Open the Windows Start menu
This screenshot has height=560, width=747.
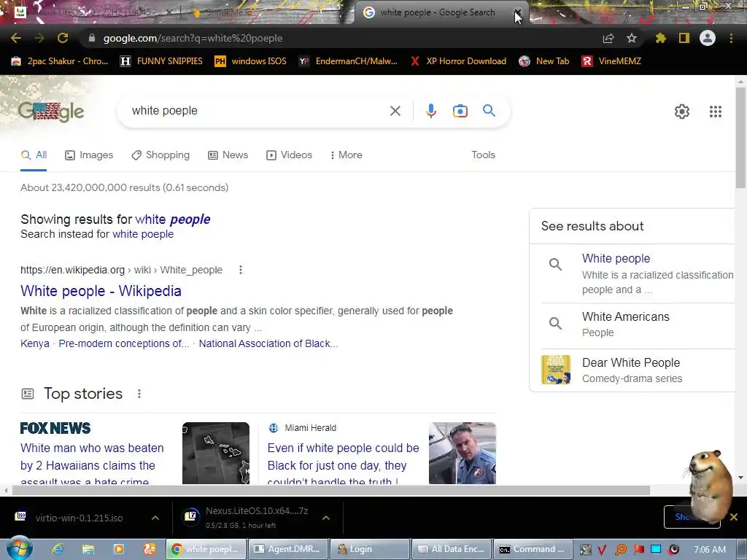coord(19,548)
